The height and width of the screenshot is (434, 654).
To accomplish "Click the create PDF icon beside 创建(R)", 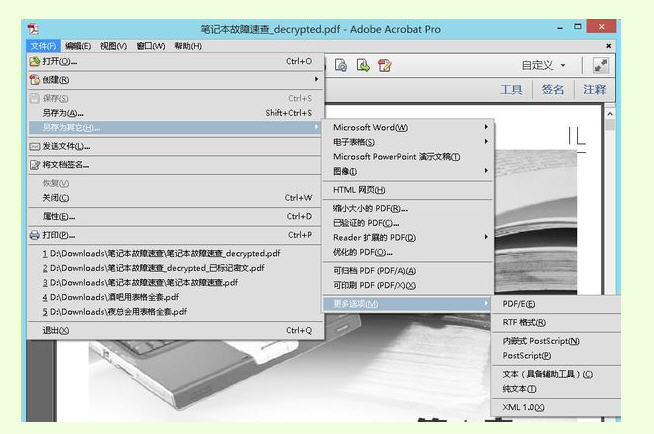I will (35, 80).
